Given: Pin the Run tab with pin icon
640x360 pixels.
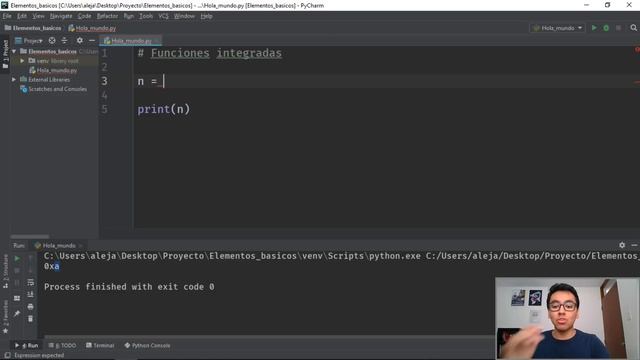Looking at the screenshot, I should tap(17, 313).
